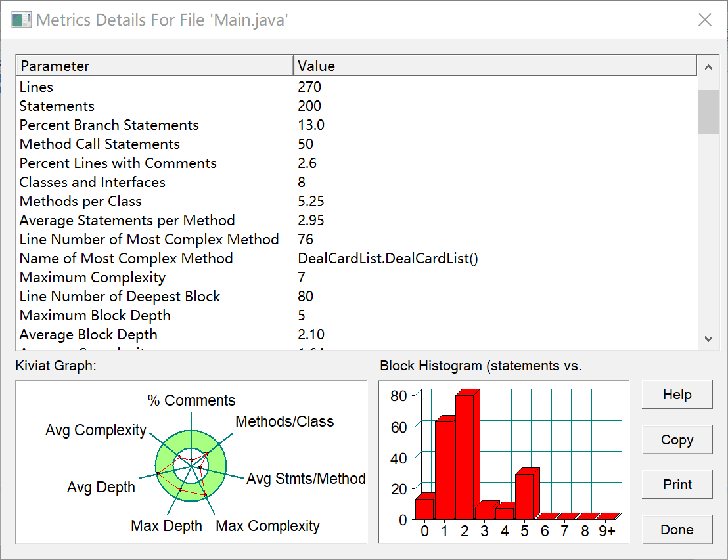Select the Average Block Depth row
This screenshot has width=728, height=560.
[357, 334]
